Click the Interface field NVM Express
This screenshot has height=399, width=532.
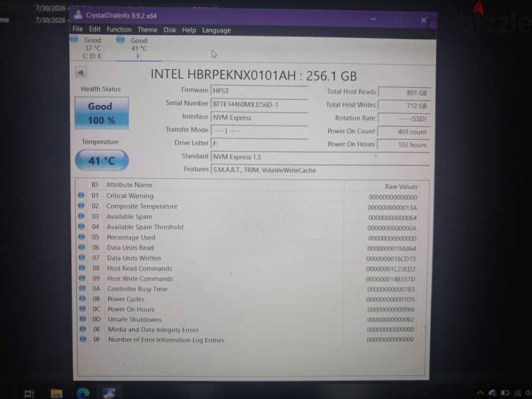coord(259,118)
